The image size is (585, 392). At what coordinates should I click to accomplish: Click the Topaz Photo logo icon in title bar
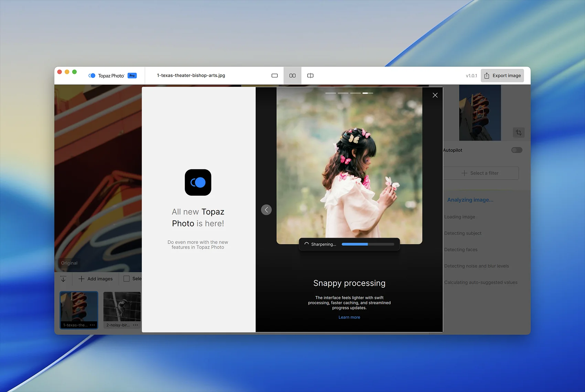pyautogui.click(x=92, y=76)
